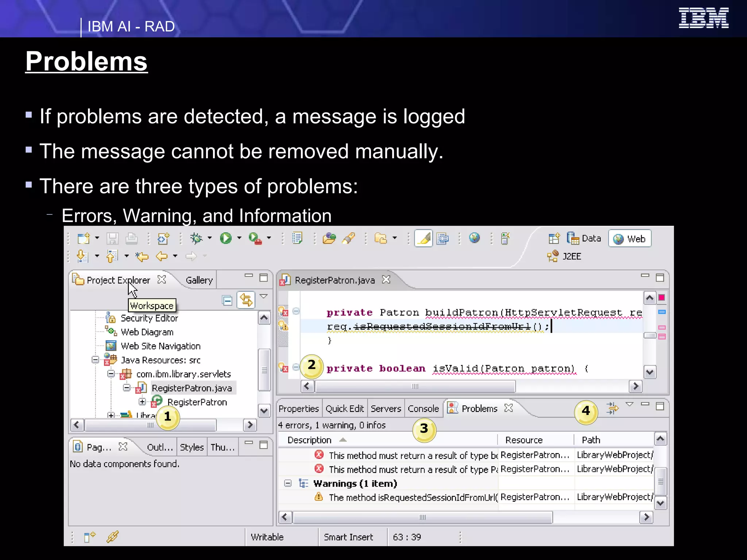747x560 pixels.
Task: Sort problems by the Resource column
Action: coord(536,440)
